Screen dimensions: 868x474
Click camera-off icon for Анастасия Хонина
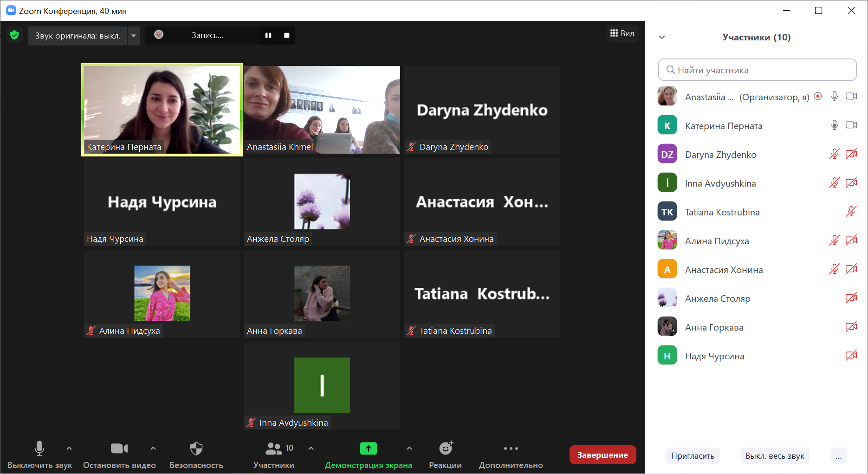[x=851, y=269]
